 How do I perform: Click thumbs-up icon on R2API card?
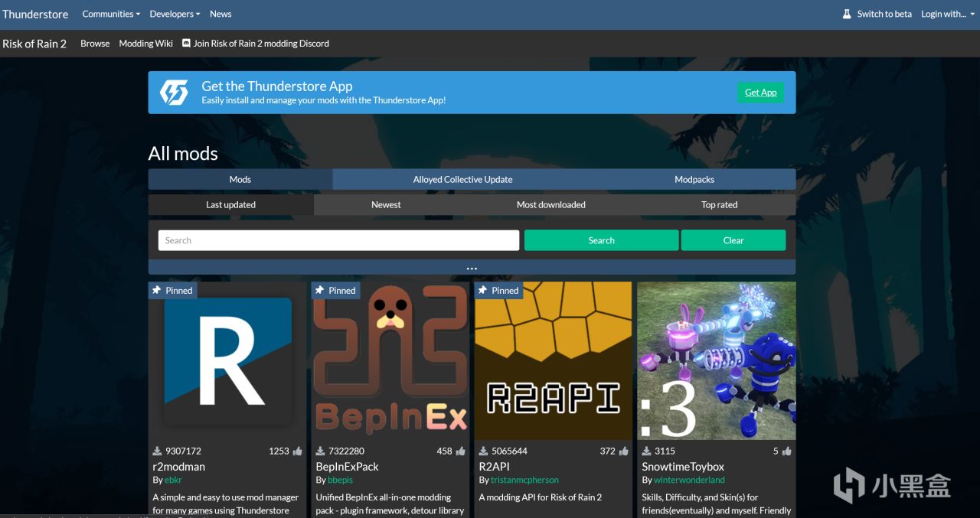coord(623,451)
